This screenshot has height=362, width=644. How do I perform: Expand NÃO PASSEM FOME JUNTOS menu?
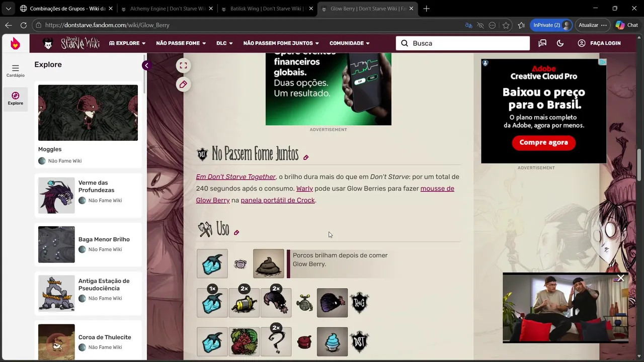(281, 43)
